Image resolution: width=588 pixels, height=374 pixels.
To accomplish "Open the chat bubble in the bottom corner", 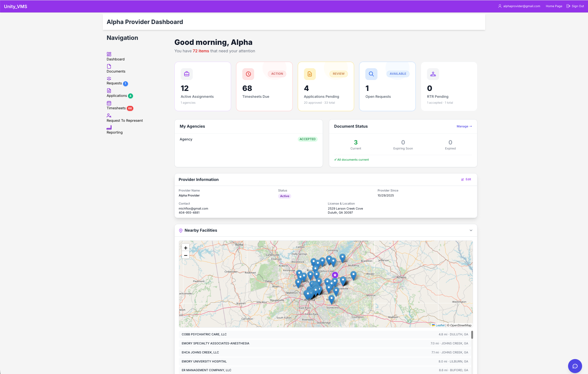I will point(575,366).
